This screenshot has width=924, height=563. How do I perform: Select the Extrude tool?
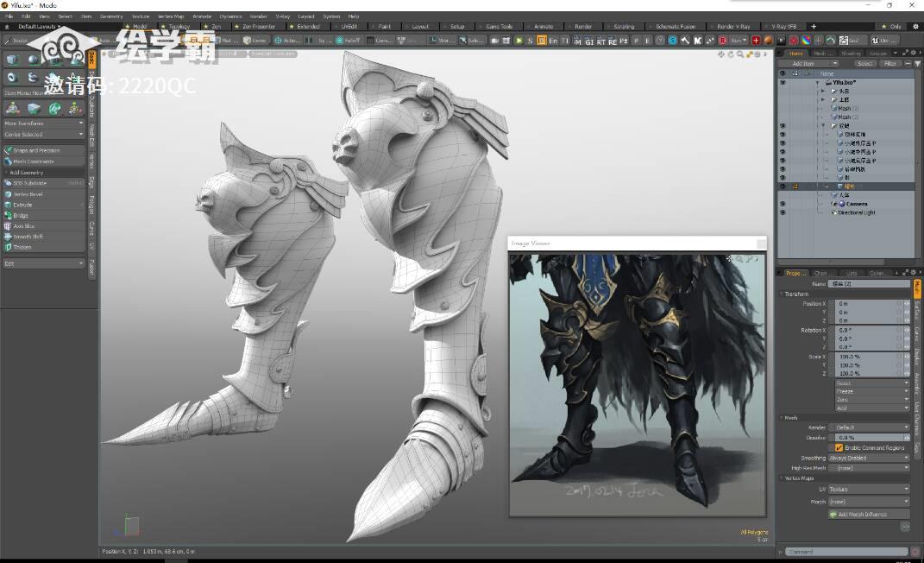click(x=44, y=205)
